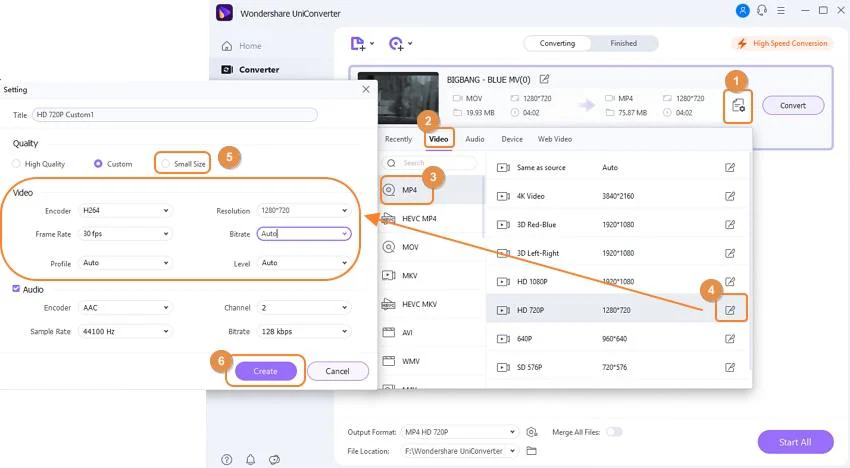Open the help question mark icon
The height and width of the screenshot is (468, 850).
pos(227,459)
